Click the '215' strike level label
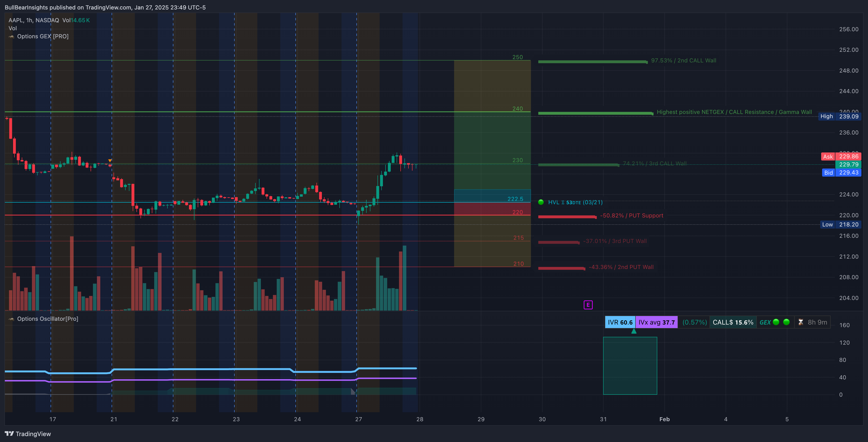This screenshot has height=442, width=868. [x=518, y=238]
